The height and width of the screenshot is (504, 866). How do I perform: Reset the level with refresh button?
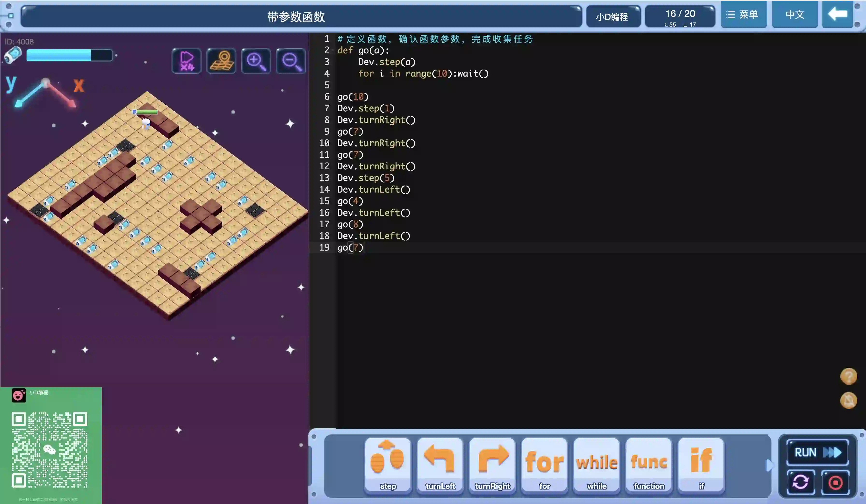(801, 482)
